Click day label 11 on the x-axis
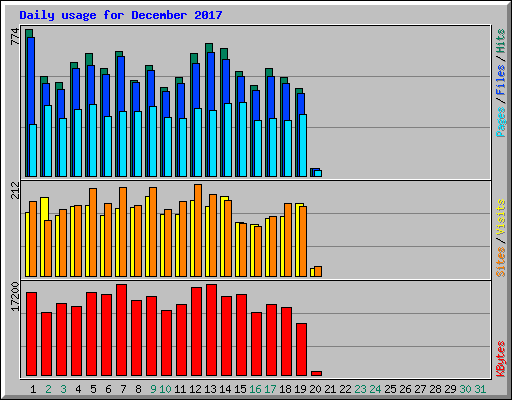Image resolution: width=512 pixels, height=400 pixels. click(x=180, y=389)
